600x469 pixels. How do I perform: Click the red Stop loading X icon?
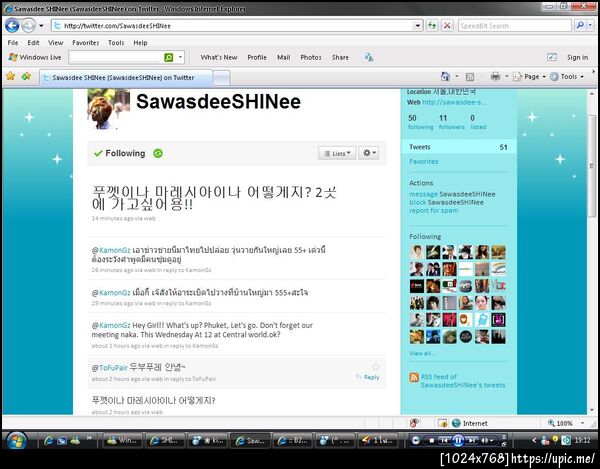point(447,26)
